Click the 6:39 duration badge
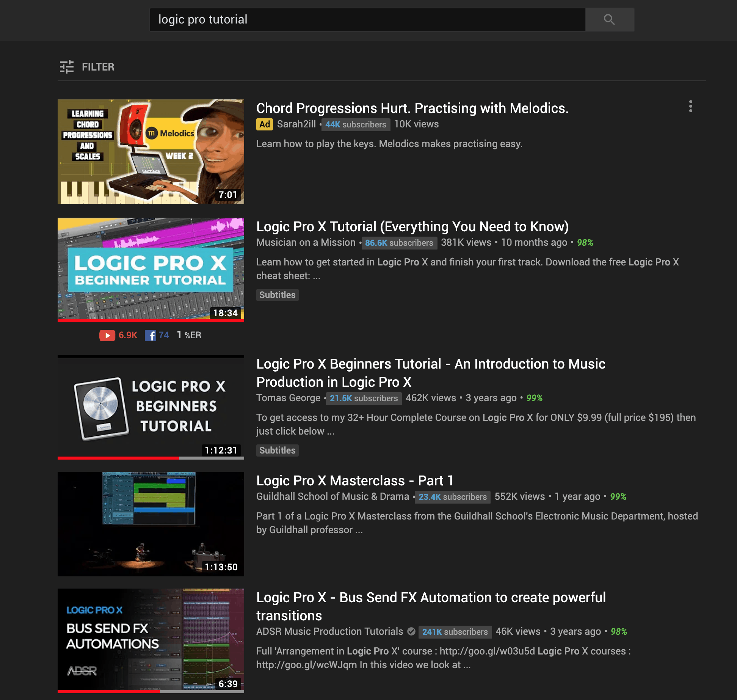Image resolution: width=737 pixels, height=700 pixels. [x=228, y=684]
